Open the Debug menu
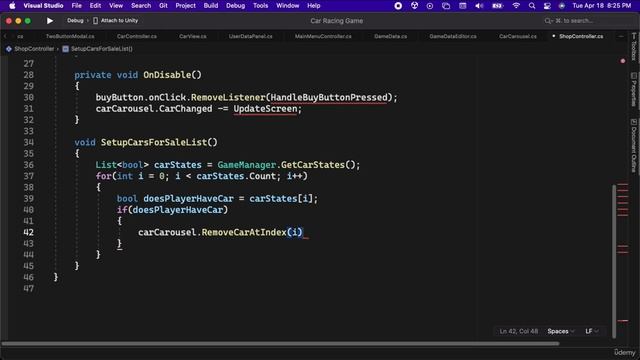This screenshot has height=360, width=640. pyautogui.click(x=236, y=6)
